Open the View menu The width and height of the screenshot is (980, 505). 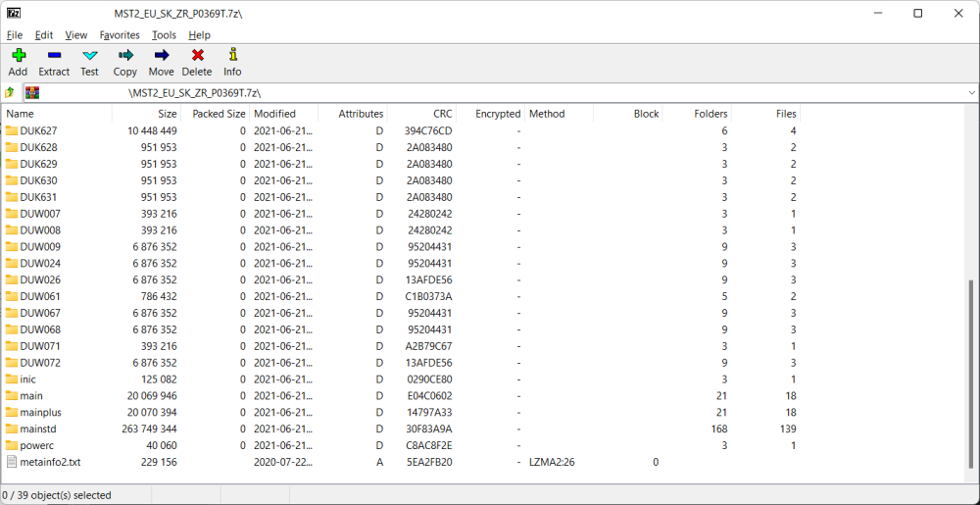[x=76, y=35]
